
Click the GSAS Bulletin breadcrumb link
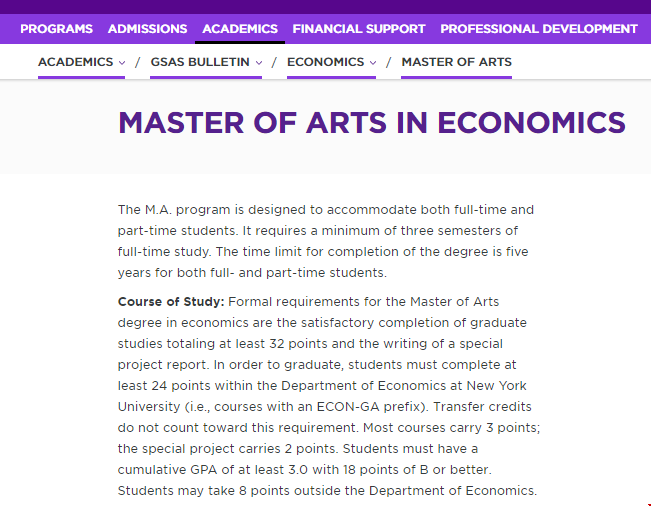(x=200, y=62)
